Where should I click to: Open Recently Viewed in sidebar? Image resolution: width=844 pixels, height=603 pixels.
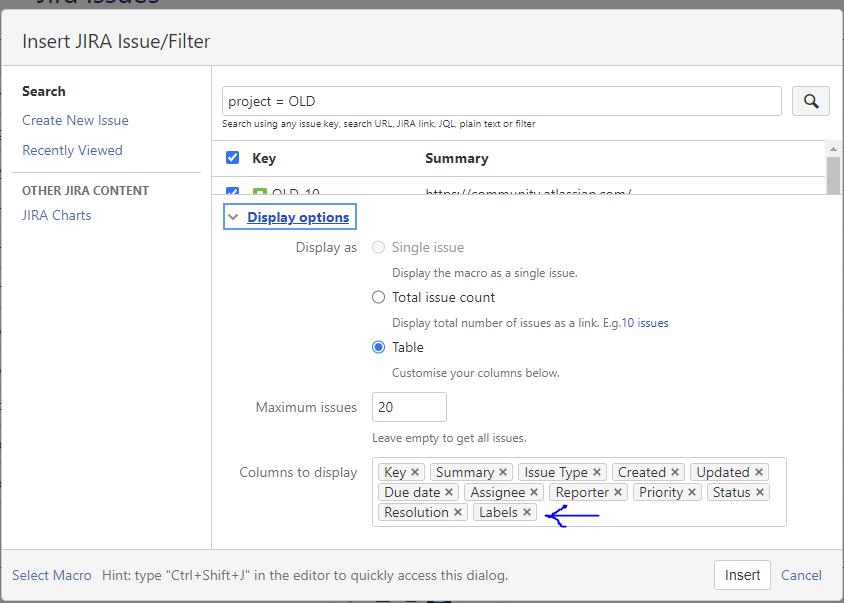tap(72, 150)
